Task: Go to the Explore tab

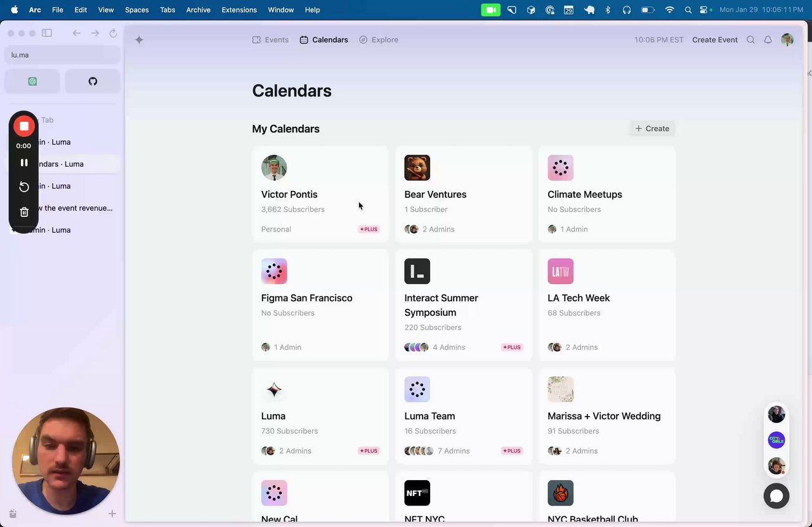Action: point(379,39)
